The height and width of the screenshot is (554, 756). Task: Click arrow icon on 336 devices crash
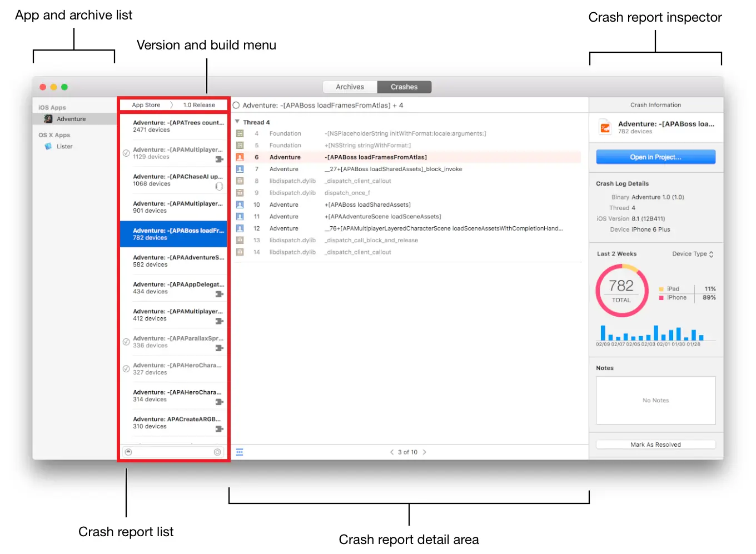click(219, 348)
